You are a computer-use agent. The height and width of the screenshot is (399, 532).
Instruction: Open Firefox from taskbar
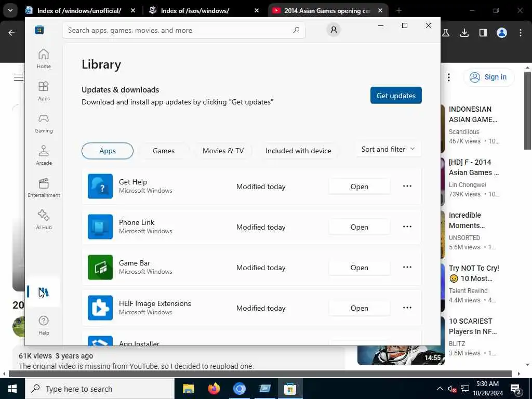[x=214, y=389]
